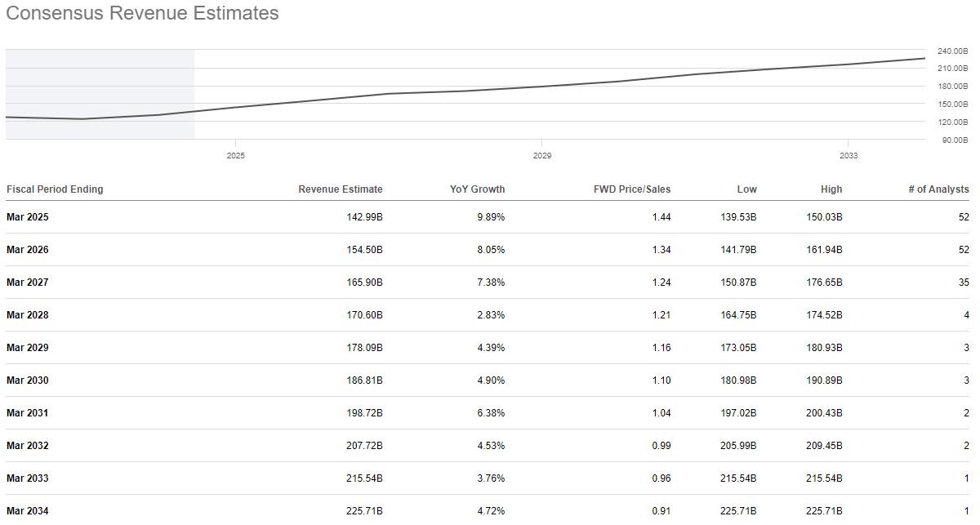
Task: Click the YoY Growth column header
Action: coord(477,189)
